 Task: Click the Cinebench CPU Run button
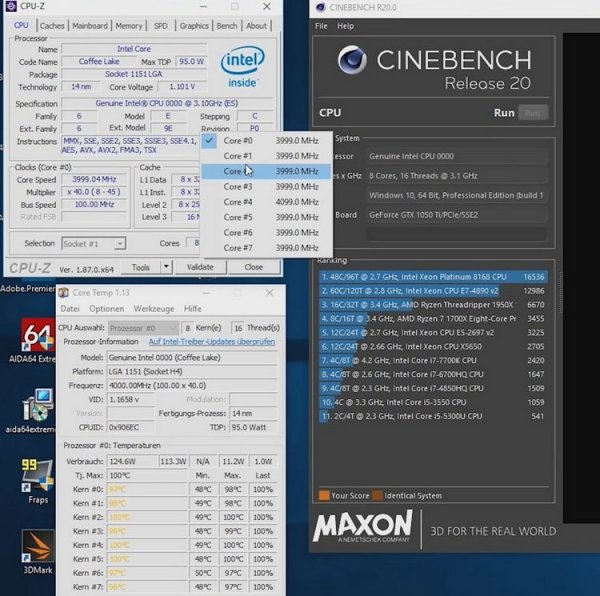(533, 113)
